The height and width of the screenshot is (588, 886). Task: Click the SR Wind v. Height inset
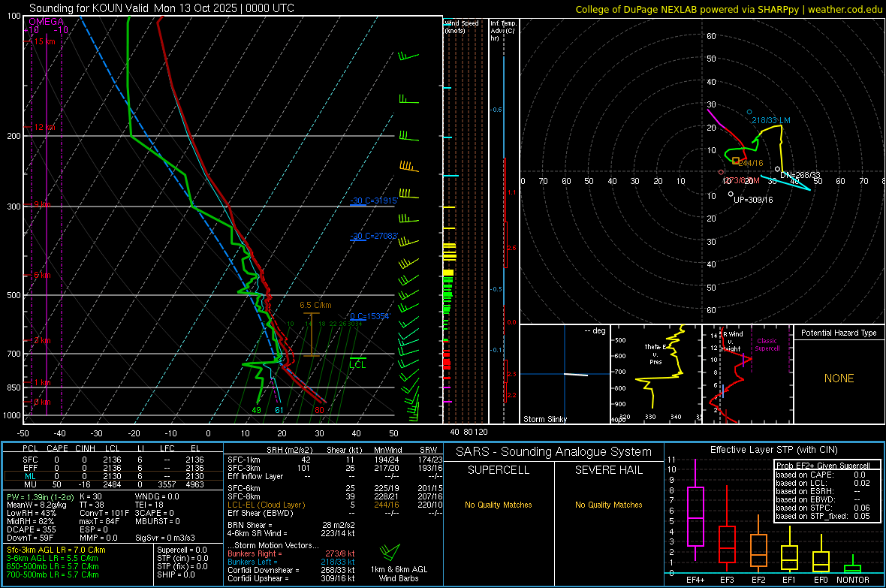point(747,374)
